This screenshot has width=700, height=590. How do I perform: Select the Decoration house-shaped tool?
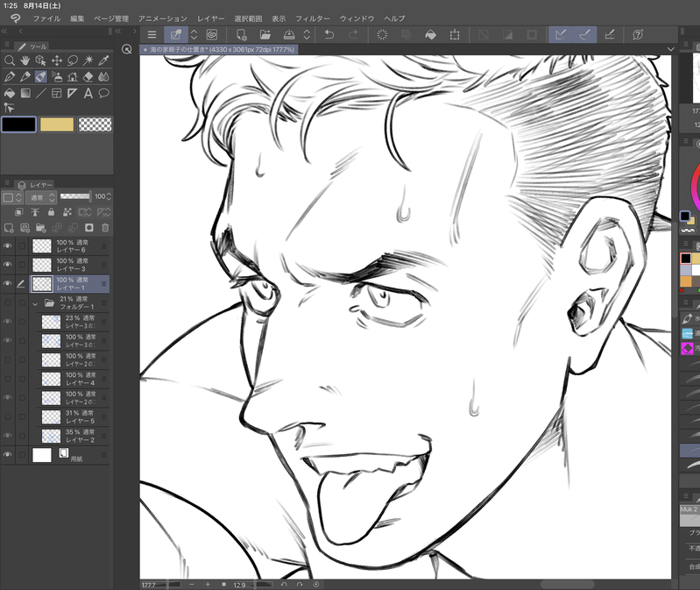[x=73, y=77]
